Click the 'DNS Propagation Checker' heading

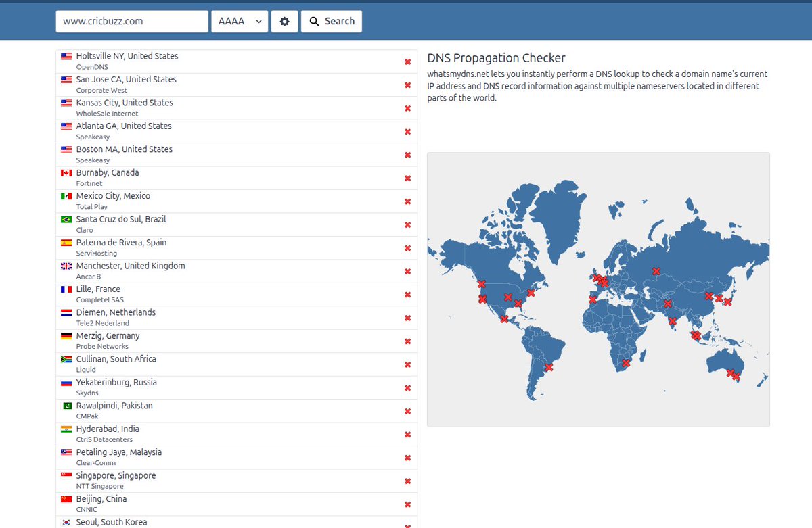point(496,58)
